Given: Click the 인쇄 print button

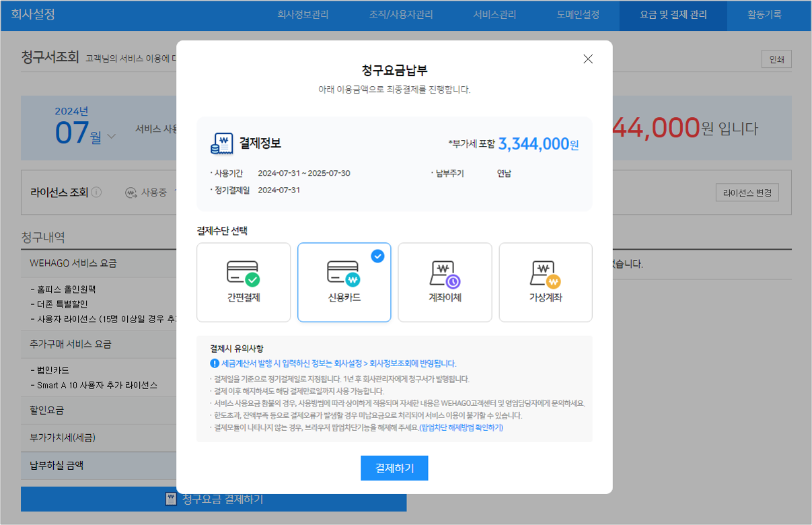Looking at the screenshot, I should coord(776,59).
